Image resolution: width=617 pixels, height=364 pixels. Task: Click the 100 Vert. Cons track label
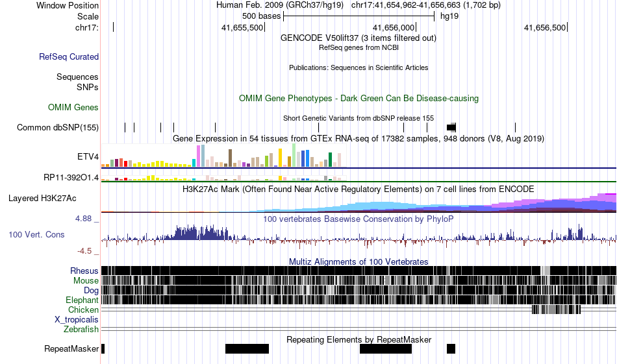point(36,235)
